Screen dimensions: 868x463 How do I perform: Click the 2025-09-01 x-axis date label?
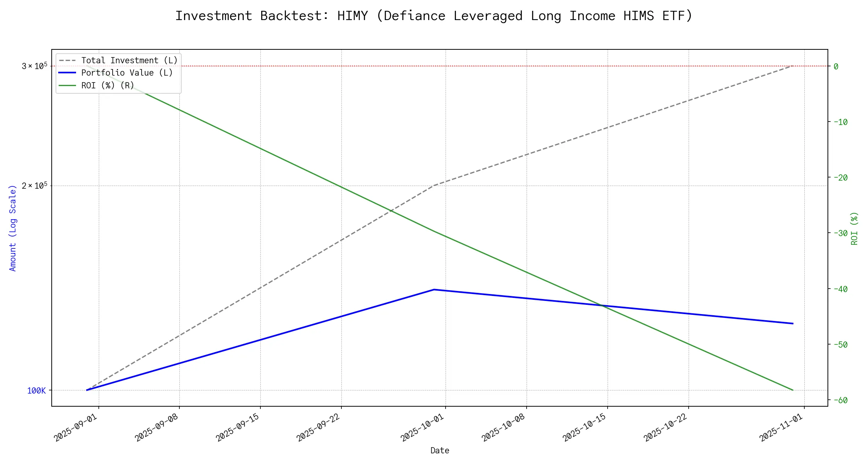(76, 428)
